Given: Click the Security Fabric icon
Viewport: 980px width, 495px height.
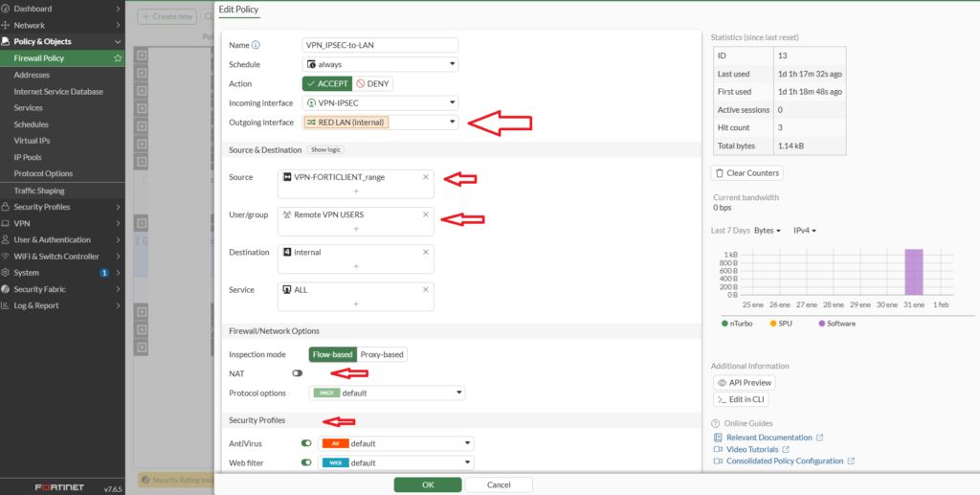Looking at the screenshot, I should (x=6, y=289).
